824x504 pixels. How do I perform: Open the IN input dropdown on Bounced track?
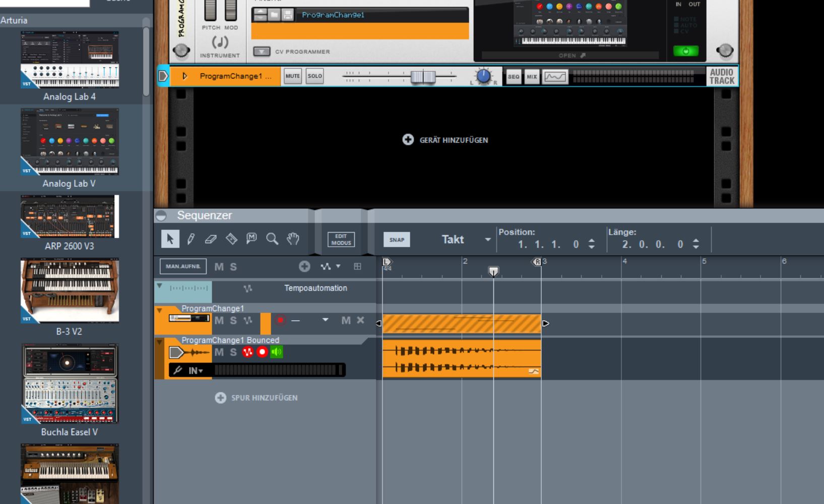(x=196, y=371)
